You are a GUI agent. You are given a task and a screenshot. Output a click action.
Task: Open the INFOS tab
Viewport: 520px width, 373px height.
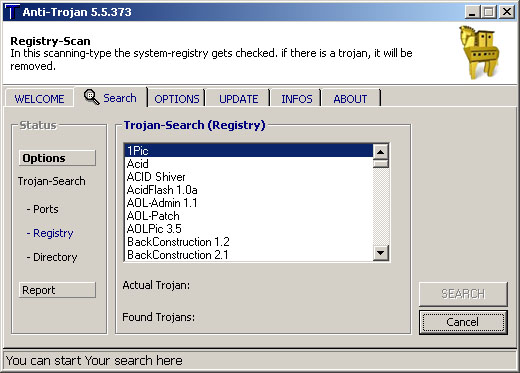point(297,99)
